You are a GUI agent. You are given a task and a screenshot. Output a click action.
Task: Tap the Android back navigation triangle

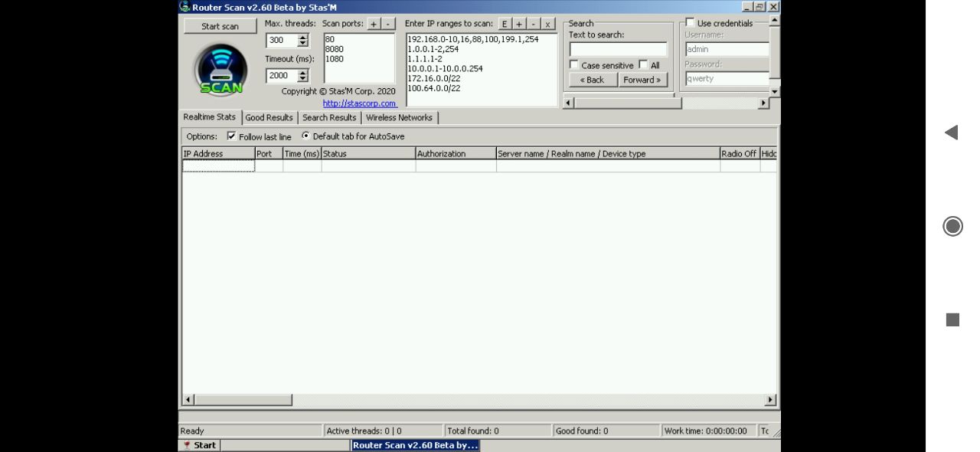coord(952,133)
